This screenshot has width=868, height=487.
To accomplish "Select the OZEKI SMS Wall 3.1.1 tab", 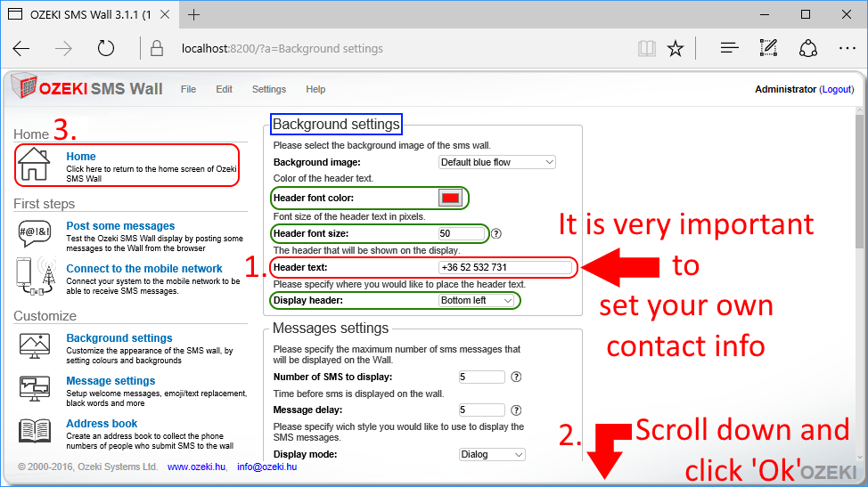I will tap(88, 15).
